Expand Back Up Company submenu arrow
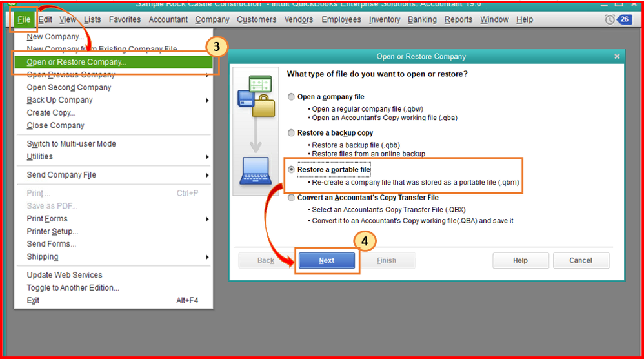The width and height of the screenshot is (644, 359). coord(207,100)
